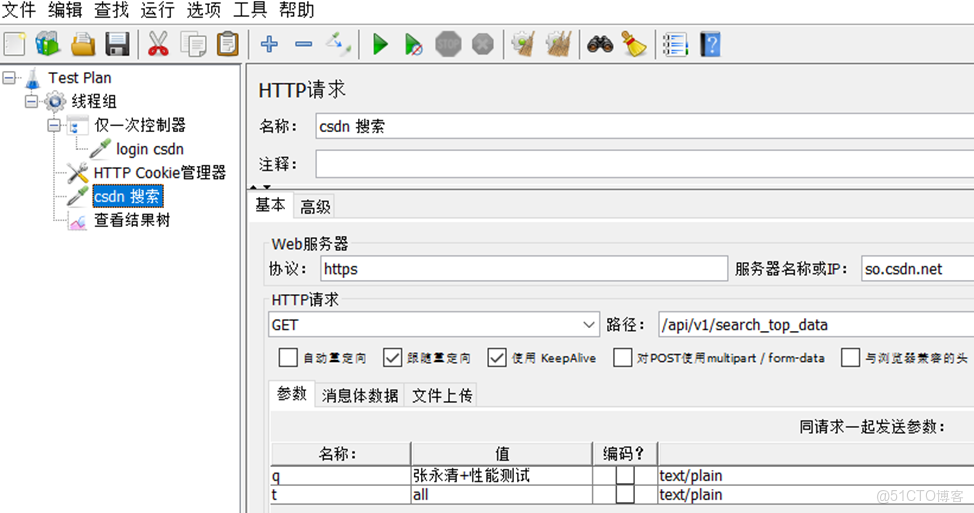Click the Stop test icon

pyautogui.click(x=448, y=44)
